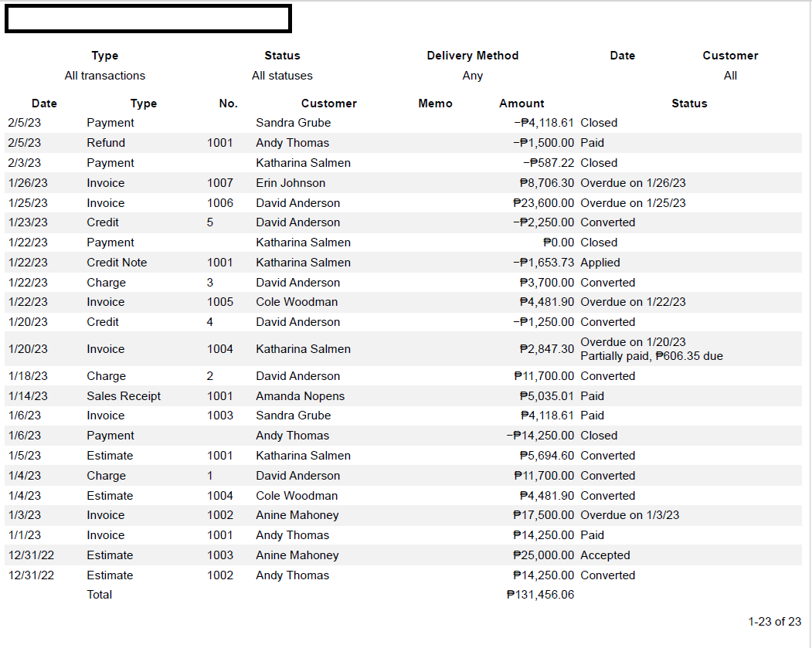
Task: Select the ₱23,600.00 invoice amount
Action: point(543,203)
